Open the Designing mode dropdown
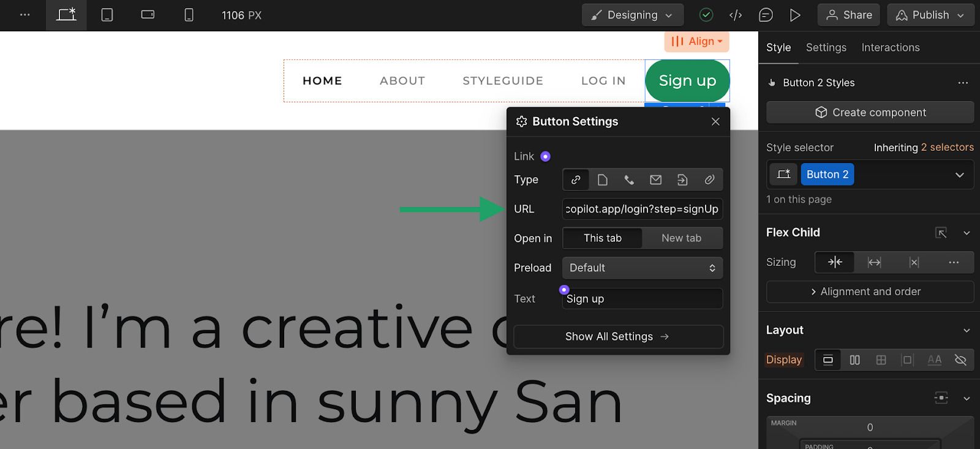 pos(631,15)
